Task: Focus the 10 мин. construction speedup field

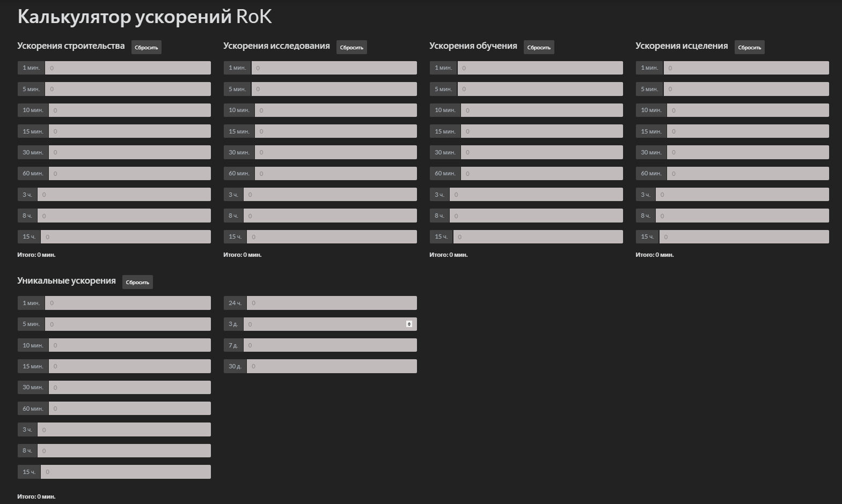Action: tap(130, 110)
